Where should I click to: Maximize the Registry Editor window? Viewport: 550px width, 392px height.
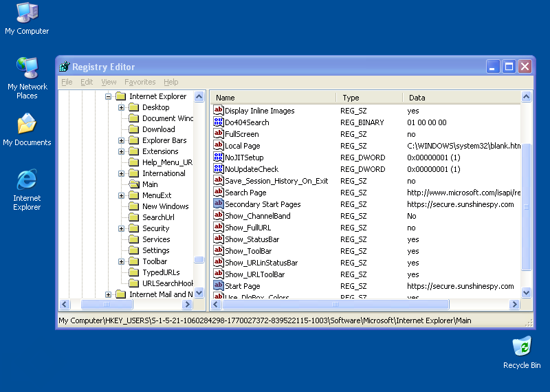tap(509, 66)
